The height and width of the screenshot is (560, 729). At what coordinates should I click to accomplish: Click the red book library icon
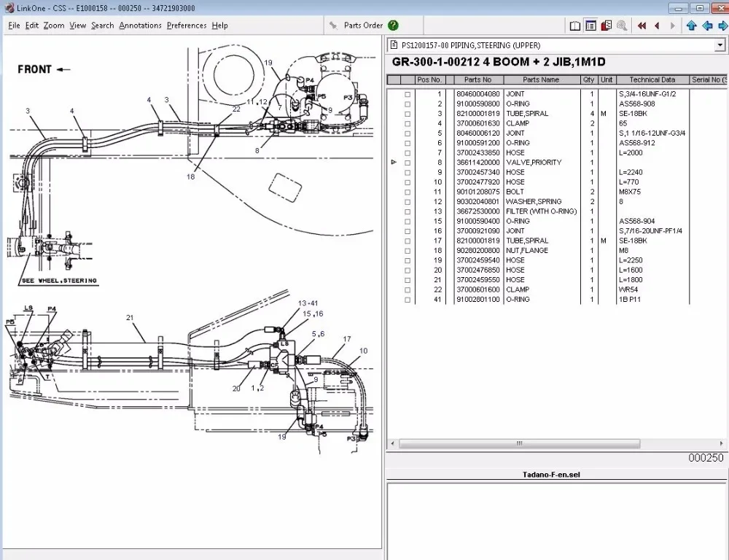[606, 26]
